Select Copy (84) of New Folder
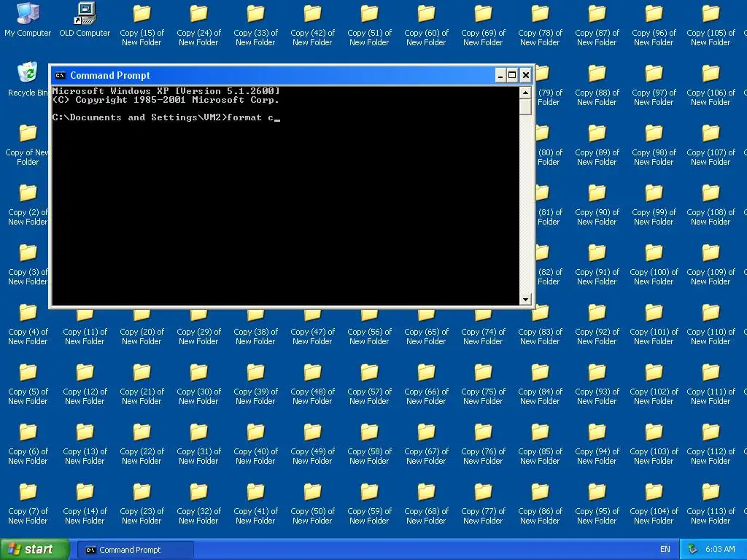The height and width of the screenshot is (560, 747). pyautogui.click(x=541, y=384)
